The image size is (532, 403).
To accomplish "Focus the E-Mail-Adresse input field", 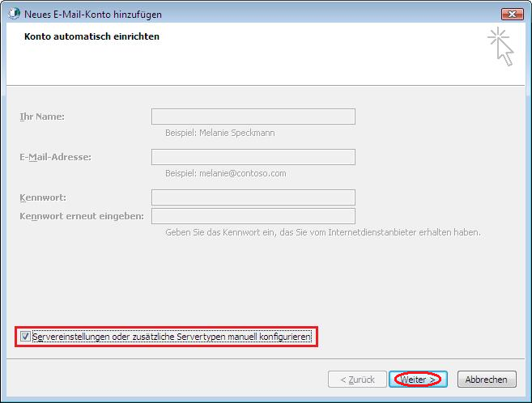I will coord(253,157).
